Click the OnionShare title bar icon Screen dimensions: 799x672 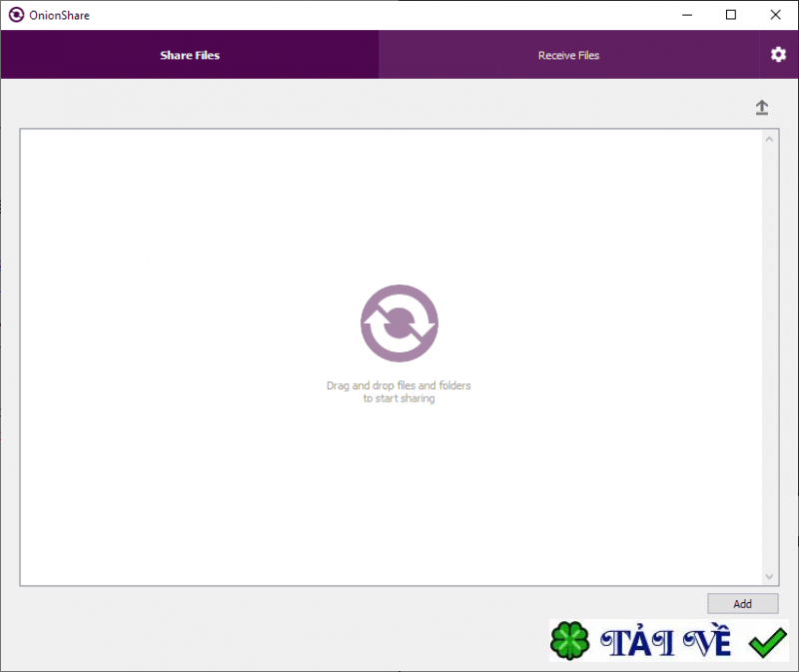point(16,15)
